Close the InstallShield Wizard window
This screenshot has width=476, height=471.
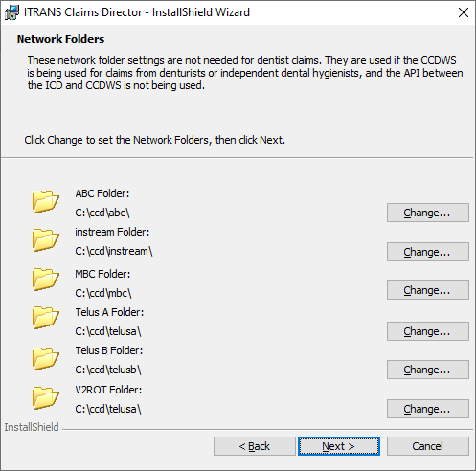click(464, 12)
